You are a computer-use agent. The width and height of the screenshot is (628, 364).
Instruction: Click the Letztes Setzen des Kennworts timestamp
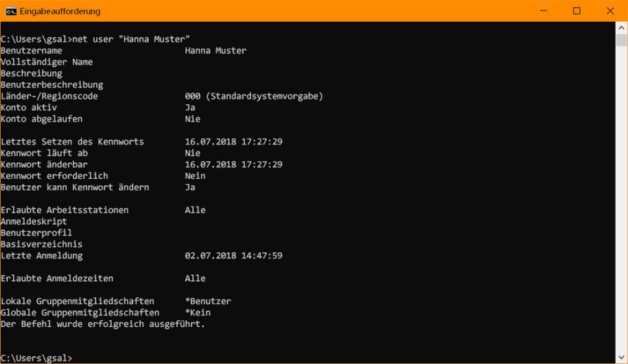click(x=233, y=142)
